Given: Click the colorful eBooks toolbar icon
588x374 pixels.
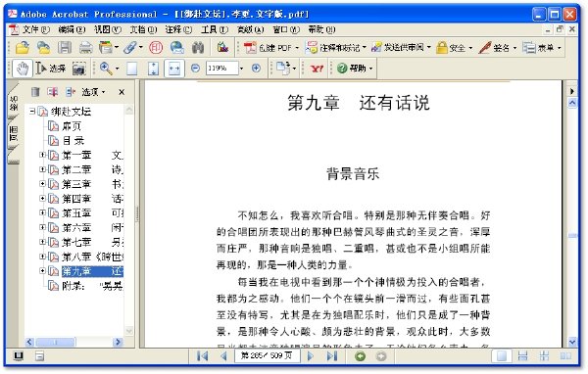Looking at the screenshot, I should [x=222, y=47].
